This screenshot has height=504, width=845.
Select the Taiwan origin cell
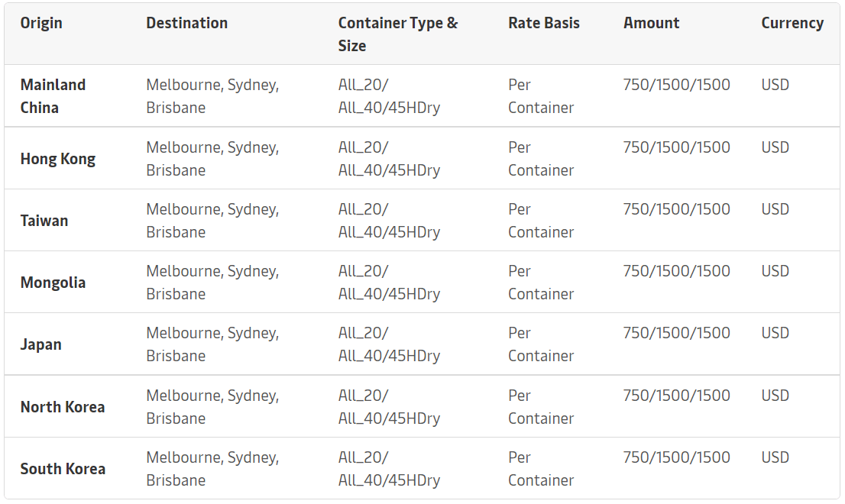(44, 221)
